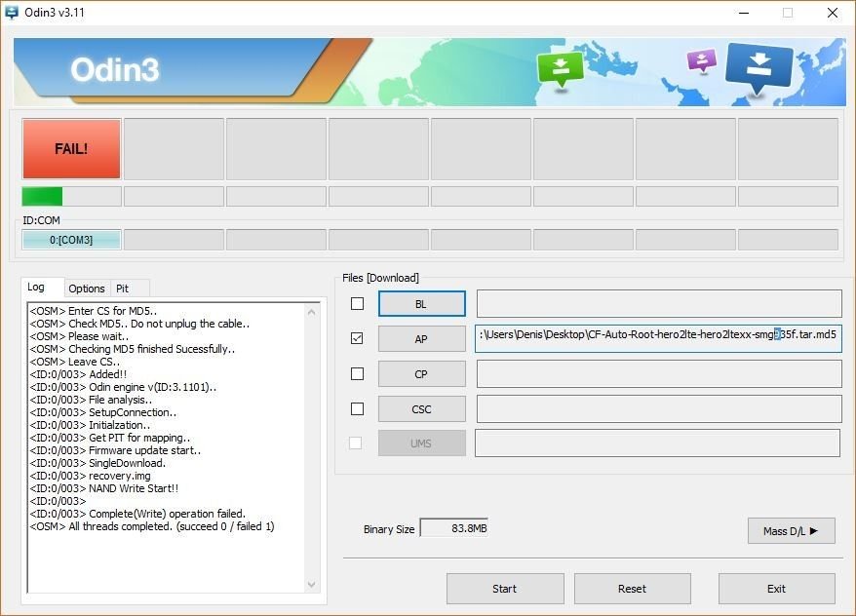Browse for a CSC file
The width and height of the screenshot is (856, 616).
click(x=421, y=409)
